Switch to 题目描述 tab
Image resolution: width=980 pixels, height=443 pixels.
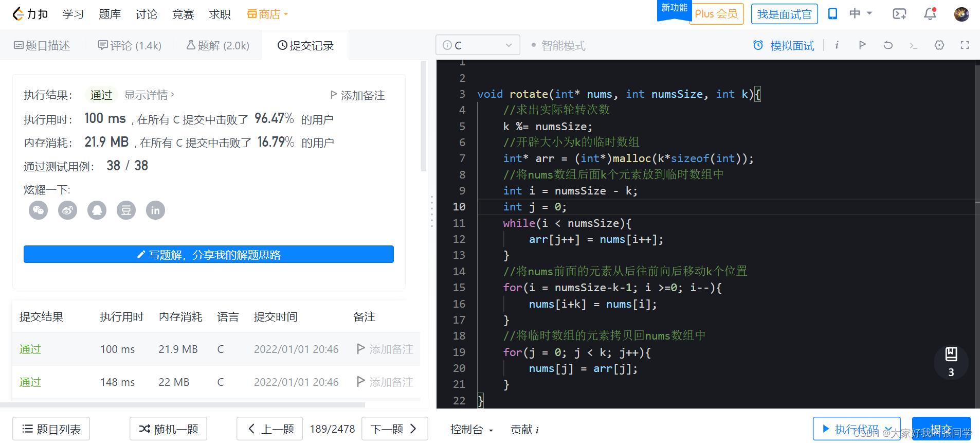tap(42, 45)
